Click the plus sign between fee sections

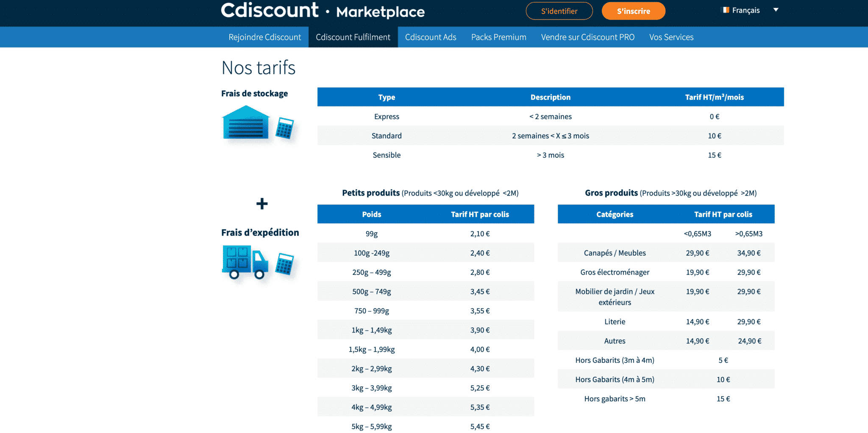[x=262, y=204]
